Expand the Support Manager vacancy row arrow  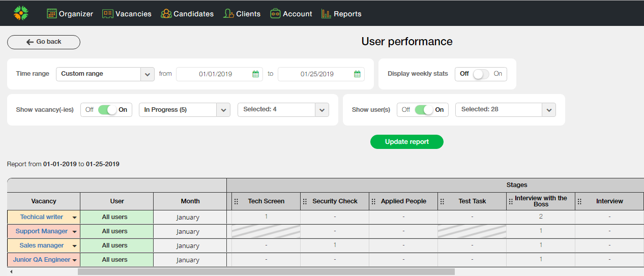click(75, 232)
